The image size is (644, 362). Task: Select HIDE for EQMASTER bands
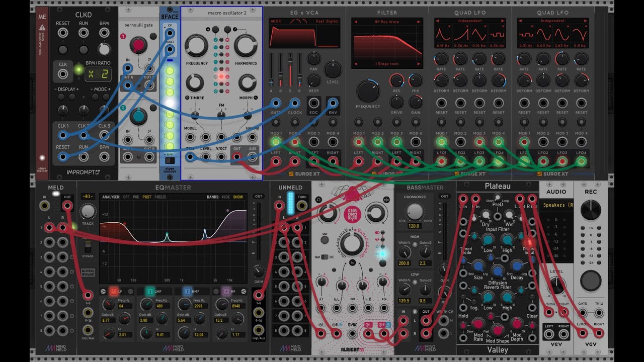tap(226, 197)
